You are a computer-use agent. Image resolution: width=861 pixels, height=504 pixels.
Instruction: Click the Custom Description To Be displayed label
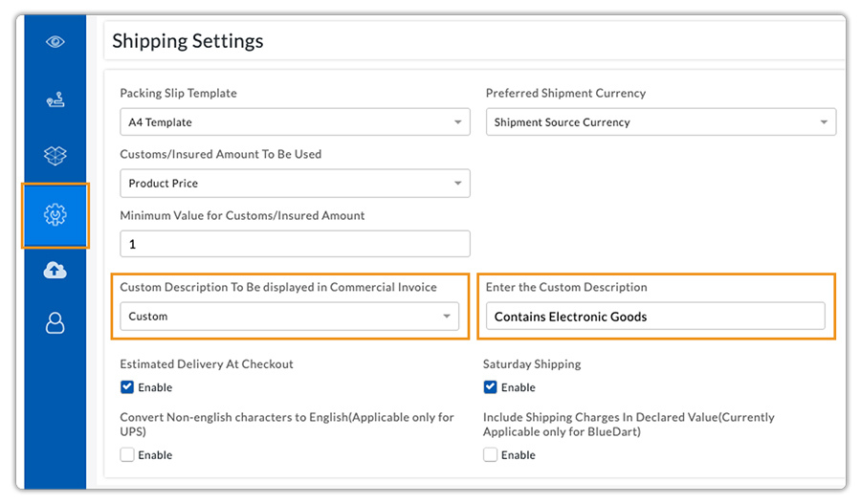tap(278, 287)
